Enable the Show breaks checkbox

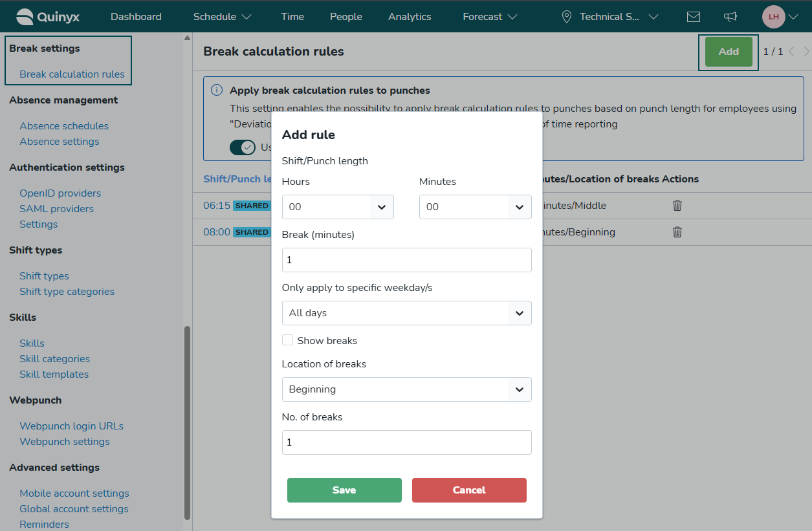click(288, 340)
